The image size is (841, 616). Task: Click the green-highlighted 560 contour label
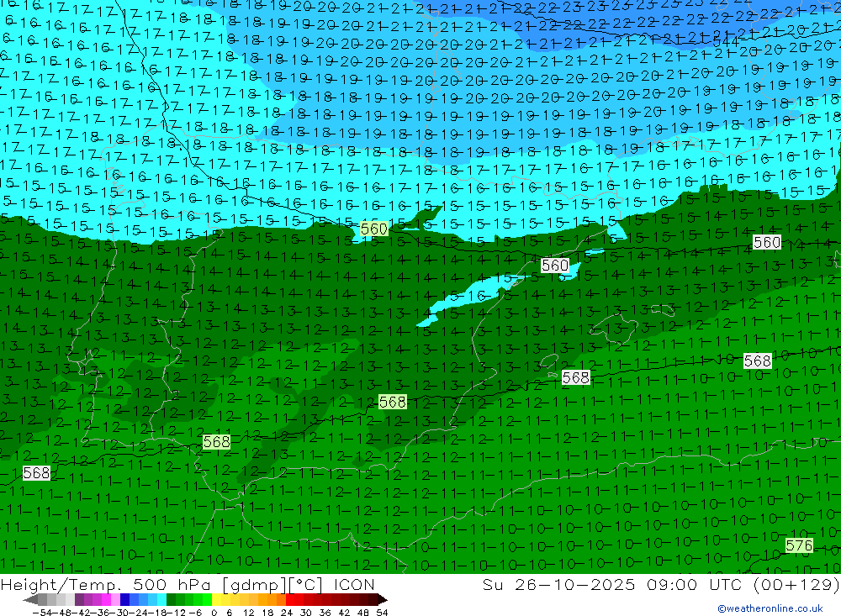click(x=374, y=229)
